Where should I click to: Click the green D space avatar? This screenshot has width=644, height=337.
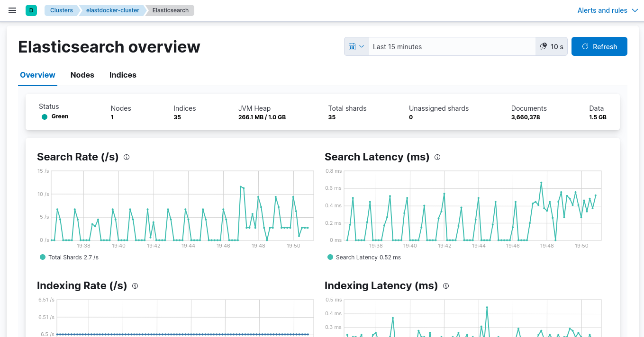coord(31,10)
